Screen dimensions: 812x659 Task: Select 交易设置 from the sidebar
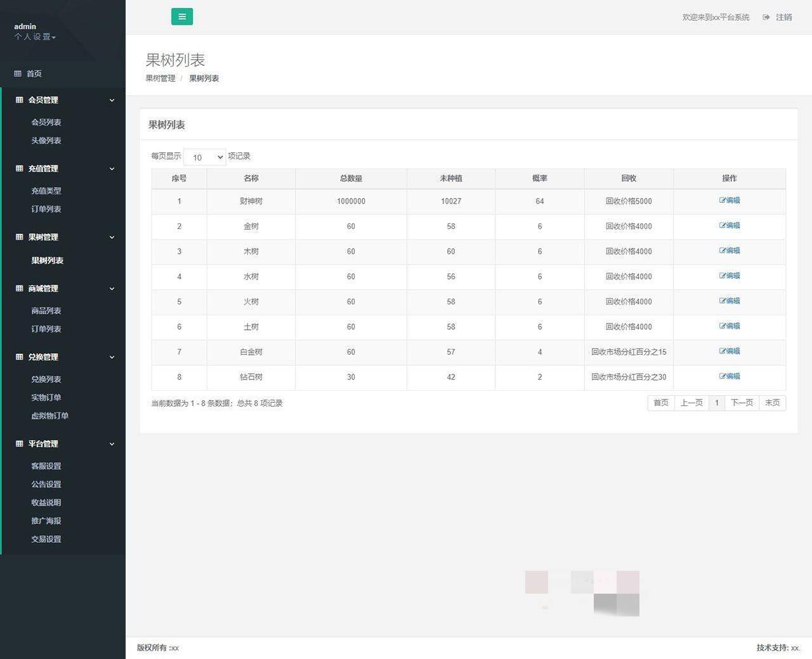click(46, 539)
